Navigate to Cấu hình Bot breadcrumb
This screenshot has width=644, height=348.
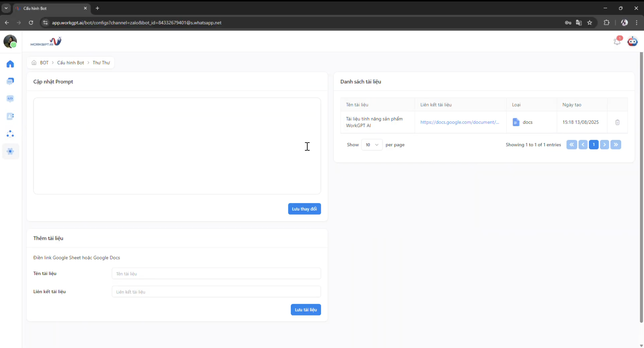point(70,63)
